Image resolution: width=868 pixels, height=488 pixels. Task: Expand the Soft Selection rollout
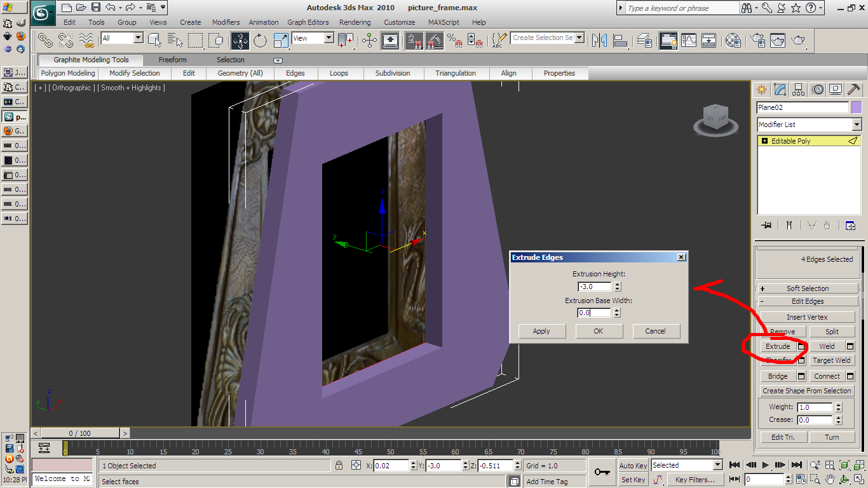[x=807, y=288]
